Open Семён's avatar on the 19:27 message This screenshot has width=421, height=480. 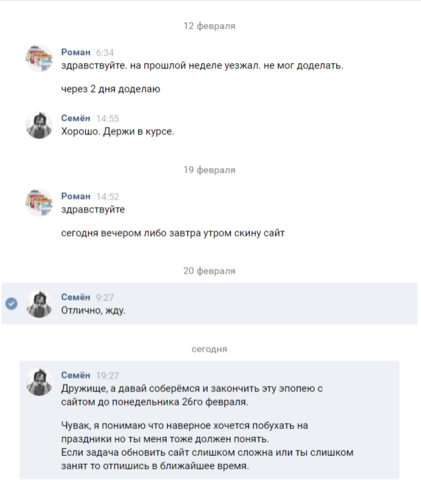[x=39, y=382]
